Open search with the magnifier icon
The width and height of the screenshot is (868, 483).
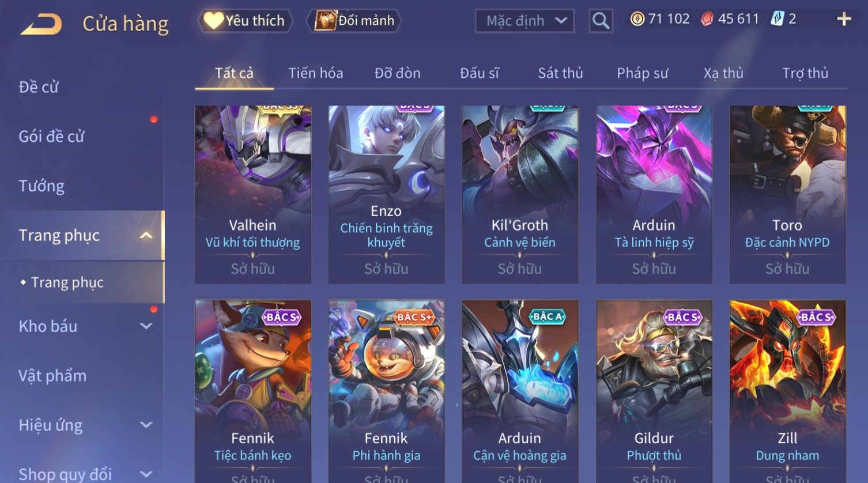[x=601, y=21]
